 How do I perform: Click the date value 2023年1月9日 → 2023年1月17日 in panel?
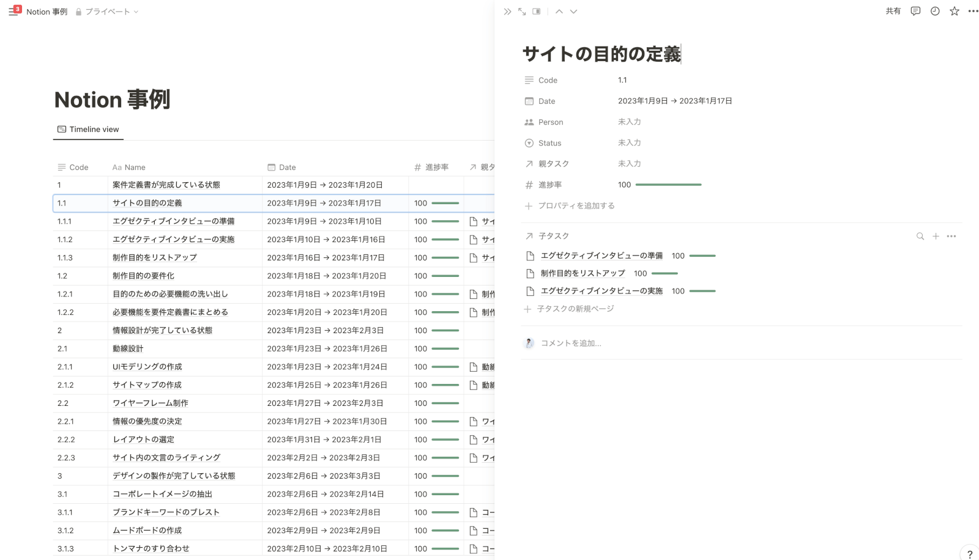[x=675, y=101]
